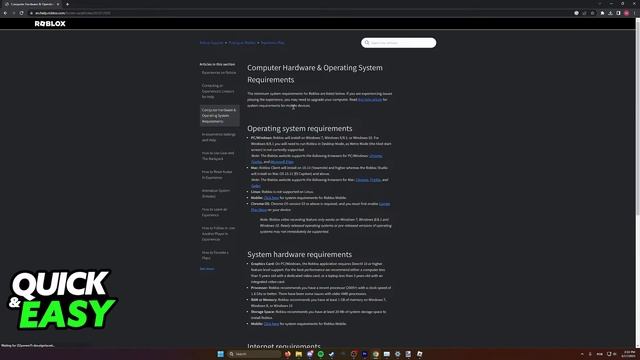Open File Explorer from the taskbar
This screenshot has width=640, height=360.
pyautogui.click(x=299, y=354)
